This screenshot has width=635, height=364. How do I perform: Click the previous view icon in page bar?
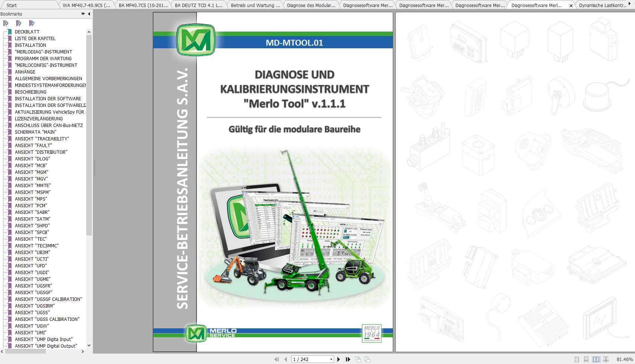click(358, 359)
